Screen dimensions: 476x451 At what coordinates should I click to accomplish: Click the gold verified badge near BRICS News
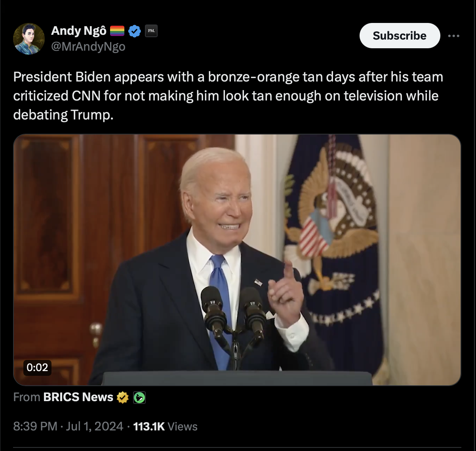tap(123, 397)
